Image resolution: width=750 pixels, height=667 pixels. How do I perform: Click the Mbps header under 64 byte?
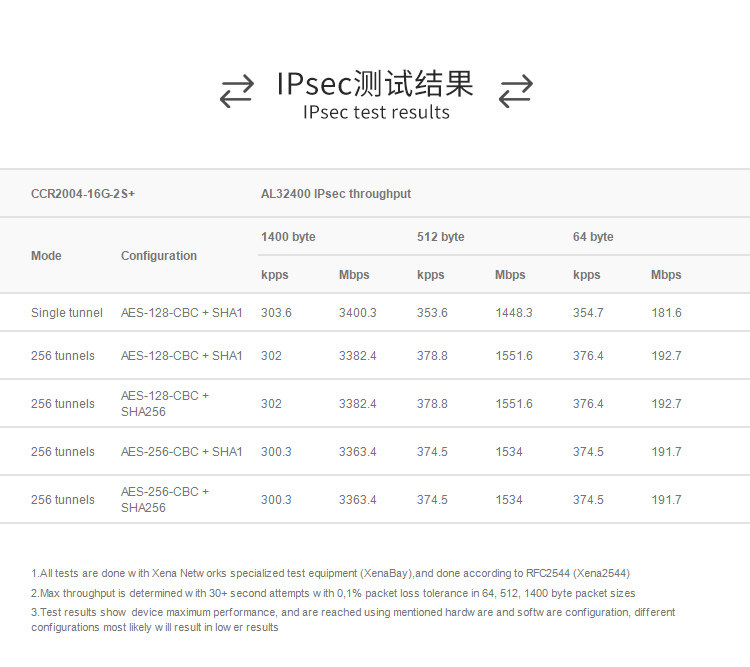coord(666,275)
